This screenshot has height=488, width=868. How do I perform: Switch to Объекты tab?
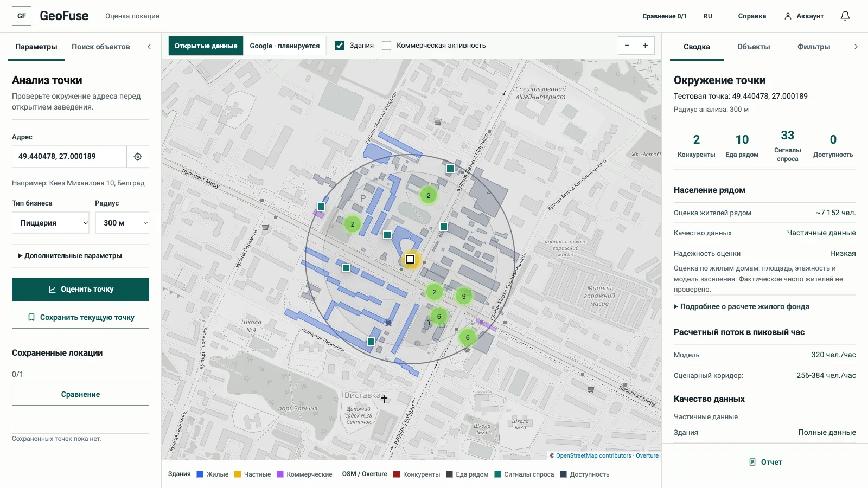[x=754, y=47]
